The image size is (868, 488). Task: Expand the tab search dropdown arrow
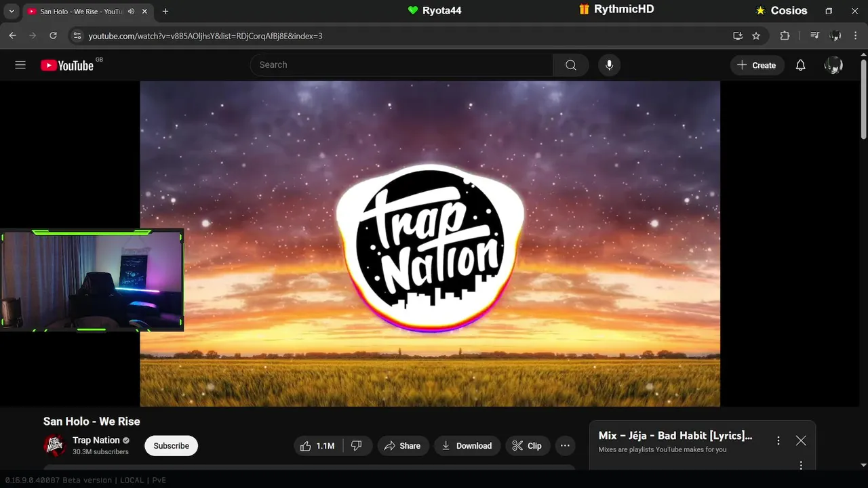pyautogui.click(x=11, y=12)
